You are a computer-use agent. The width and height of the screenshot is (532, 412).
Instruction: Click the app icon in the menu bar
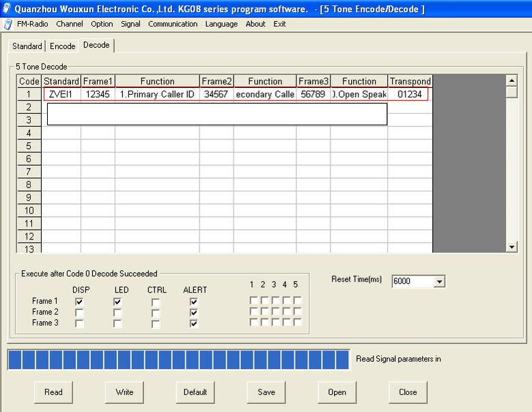[8, 24]
